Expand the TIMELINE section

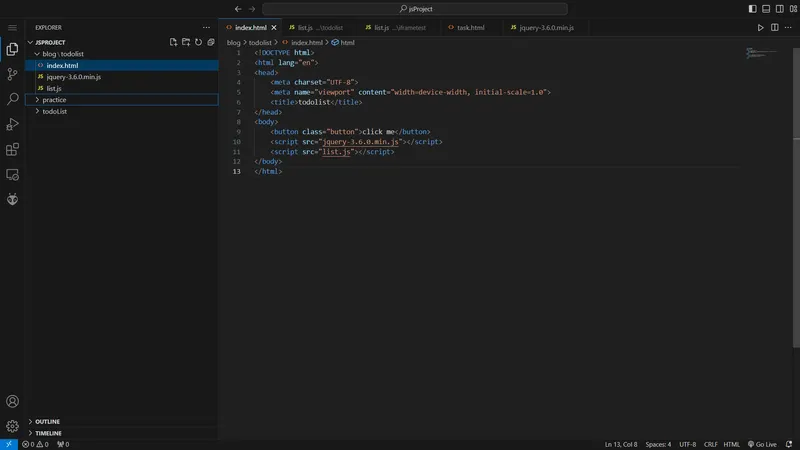tap(48, 433)
